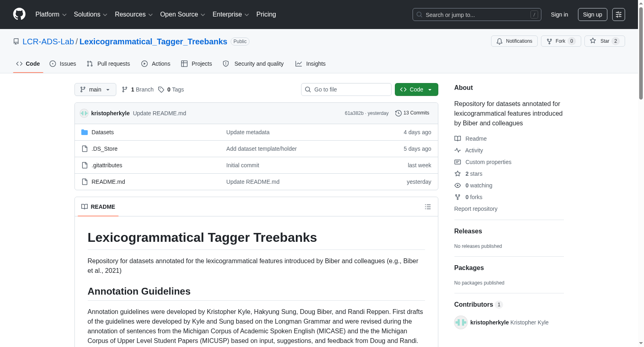Click the tag icon beside 0 Tags
This screenshot has width=644, height=347.
point(161,89)
